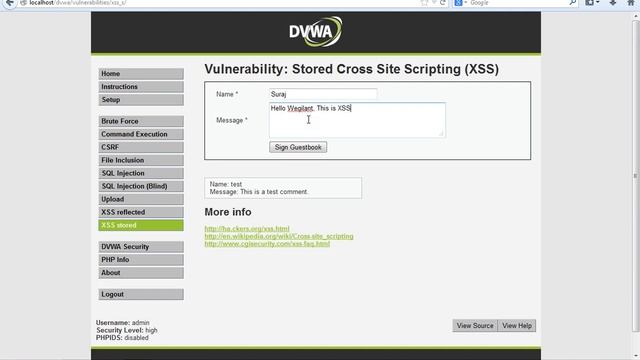Open Command Execution vulnerability page
Viewport: 640px width, 360px height.
coord(141,134)
